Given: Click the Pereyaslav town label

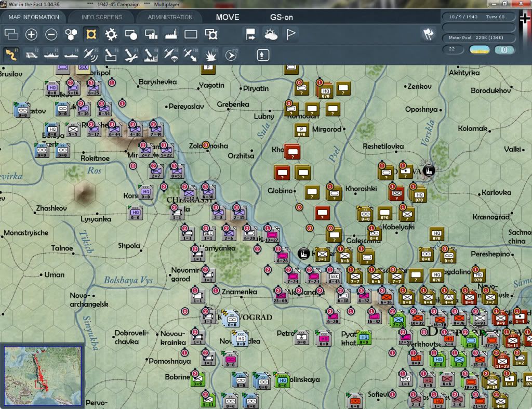Looking at the screenshot, I should coord(187,107).
